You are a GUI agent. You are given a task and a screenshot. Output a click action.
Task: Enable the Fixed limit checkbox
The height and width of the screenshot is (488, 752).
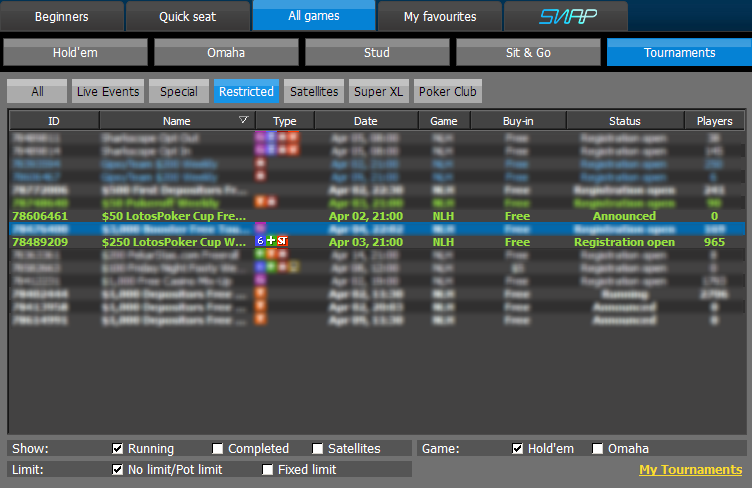[x=267, y=470]
